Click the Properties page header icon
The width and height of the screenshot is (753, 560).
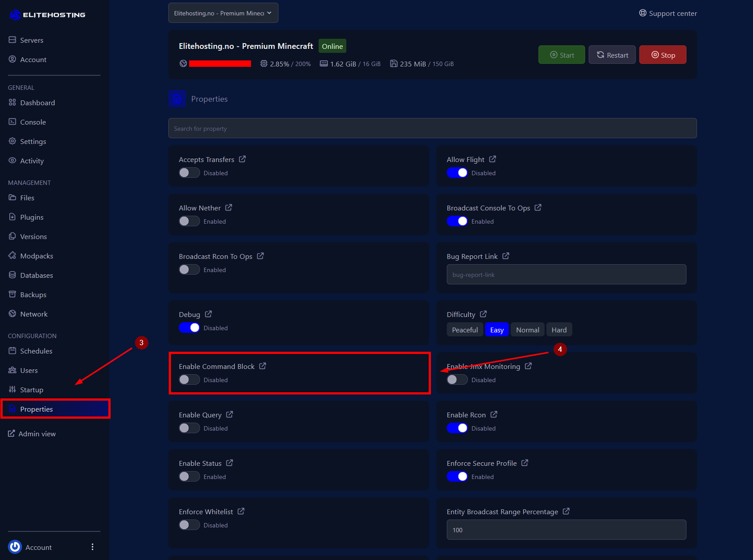coord(177,99)
